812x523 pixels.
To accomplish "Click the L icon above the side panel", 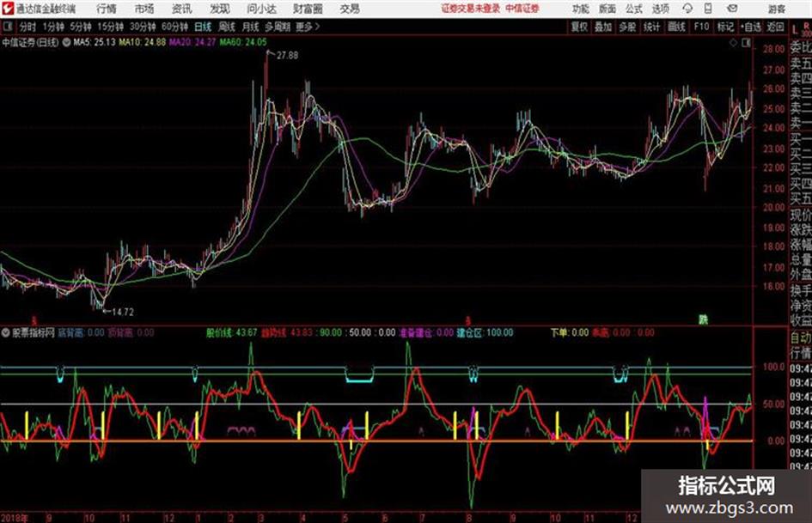I will coord(795,30).
